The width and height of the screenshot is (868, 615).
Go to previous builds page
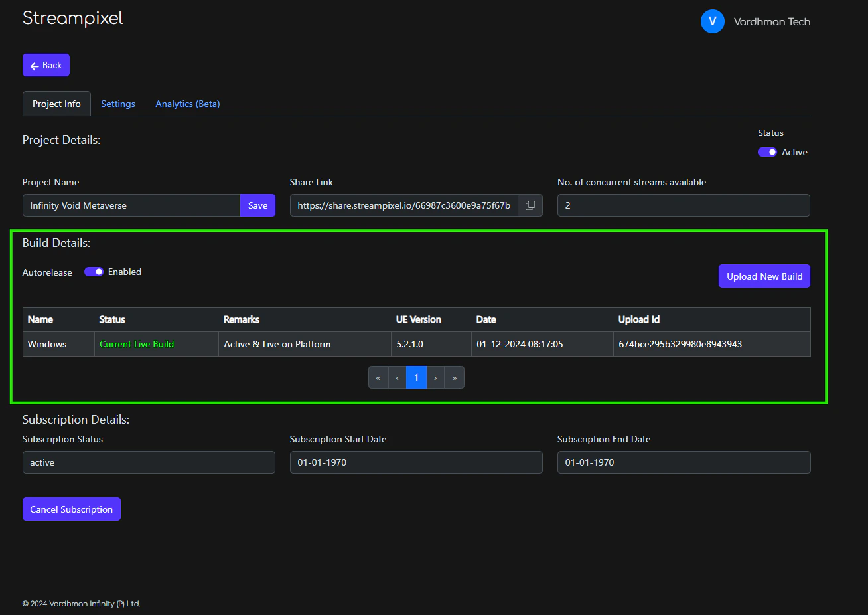398,377
